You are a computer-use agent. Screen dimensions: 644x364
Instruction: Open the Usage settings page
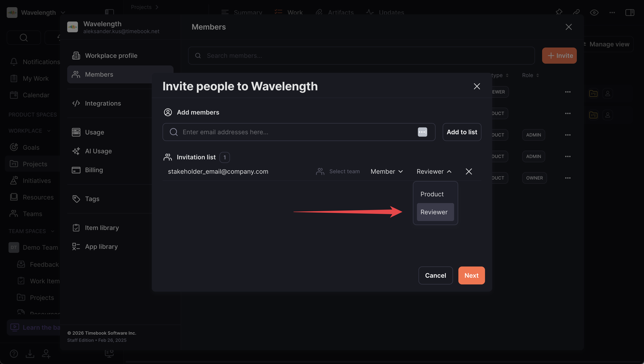94,132
